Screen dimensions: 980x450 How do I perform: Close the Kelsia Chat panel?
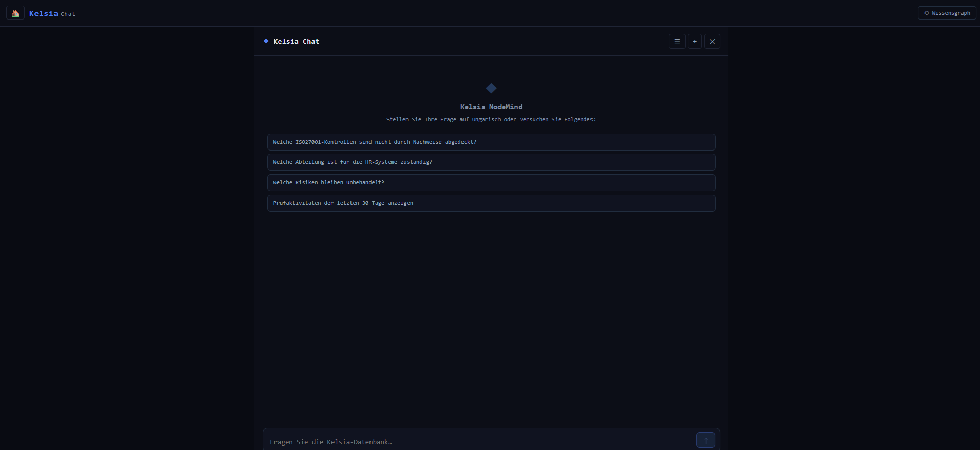[712, 42]
